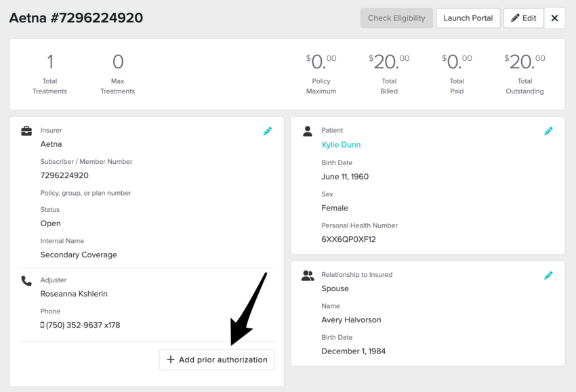Select insured name Avery Halvorson
The image size is (576, 392).
tap(351, 320)
